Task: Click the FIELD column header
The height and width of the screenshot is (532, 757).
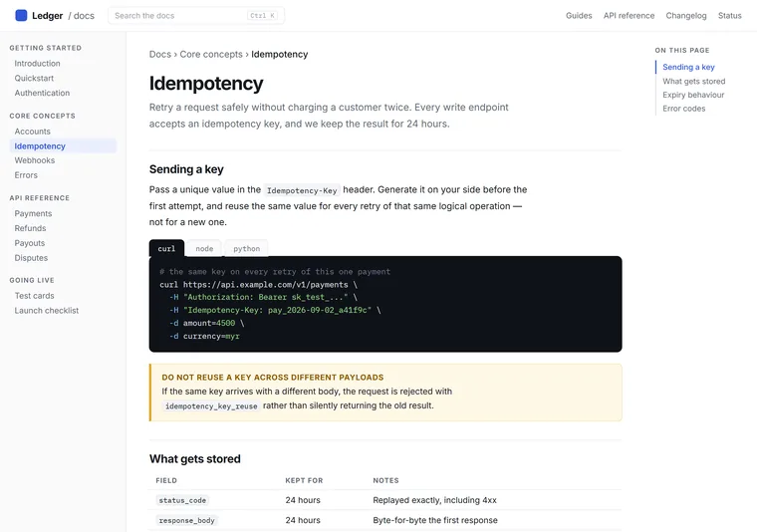Action: tap(166, 480)
